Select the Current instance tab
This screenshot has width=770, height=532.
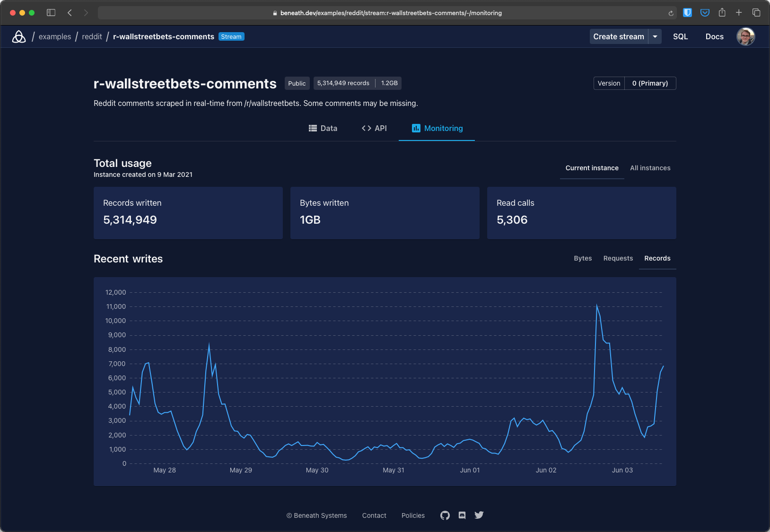592,168
